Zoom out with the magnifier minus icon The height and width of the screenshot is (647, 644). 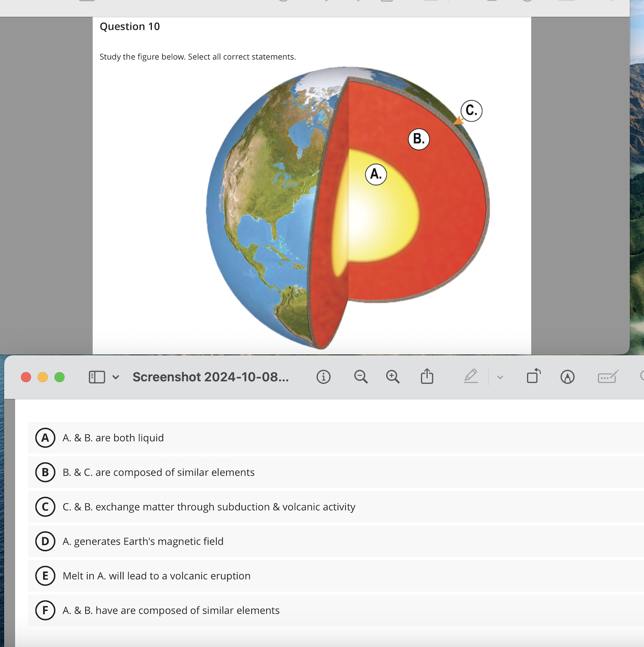[x=361, y=377]
